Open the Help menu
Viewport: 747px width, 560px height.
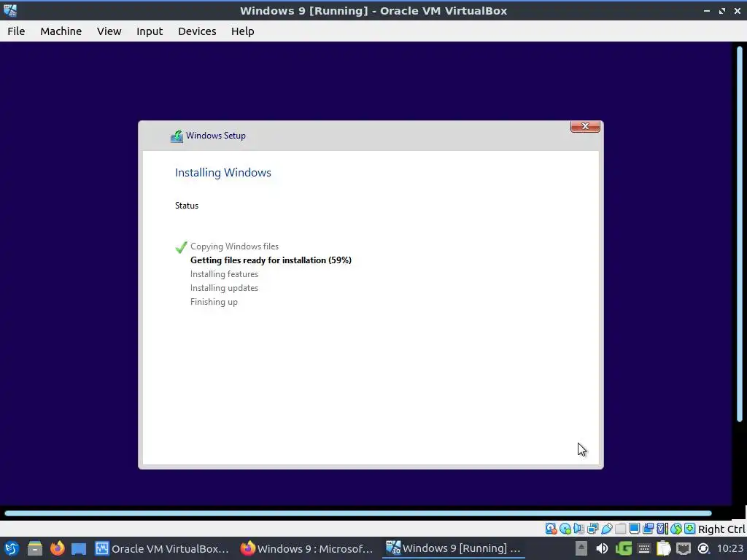[242, 31]
